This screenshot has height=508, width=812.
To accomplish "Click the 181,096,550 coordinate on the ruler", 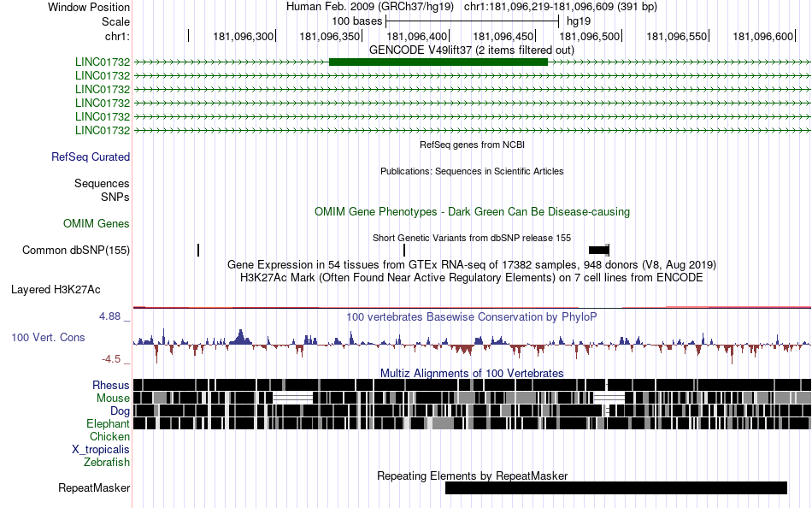I will point(676,37).
